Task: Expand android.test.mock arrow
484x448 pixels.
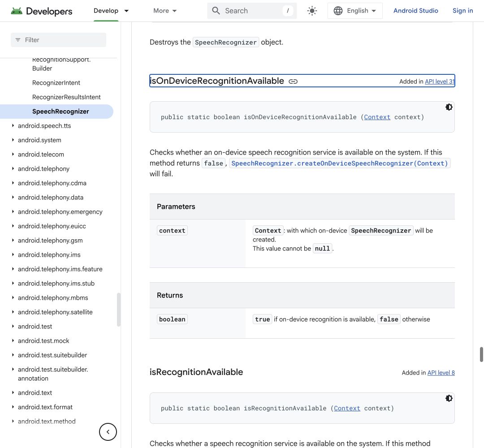Action: click(13, 340)
